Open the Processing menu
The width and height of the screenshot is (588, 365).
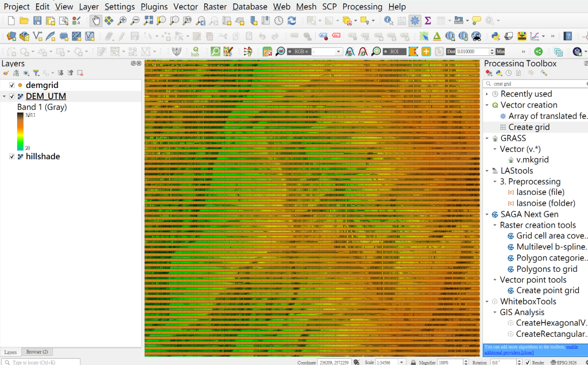[x=362, y=7]
